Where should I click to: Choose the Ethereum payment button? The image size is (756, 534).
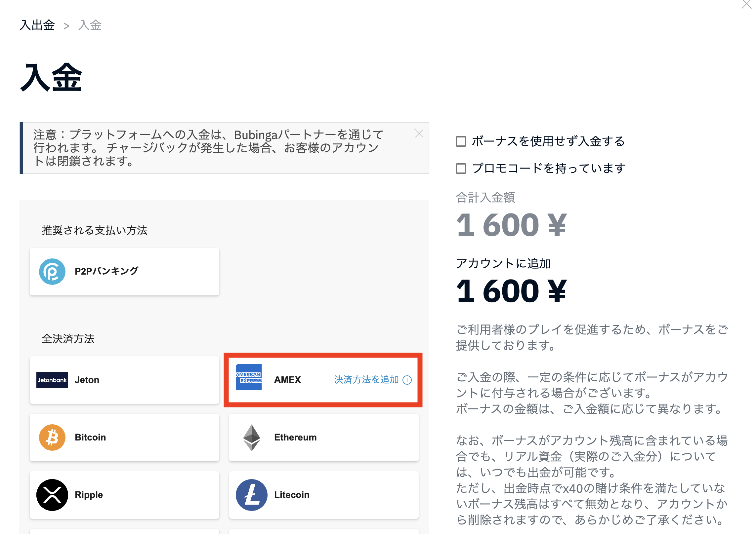click(323, 437)
